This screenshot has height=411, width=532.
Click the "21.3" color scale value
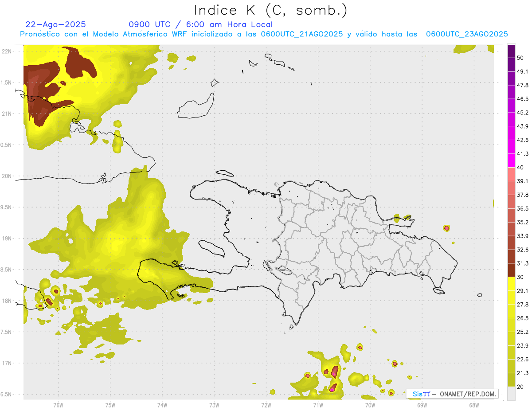(523, 373)
